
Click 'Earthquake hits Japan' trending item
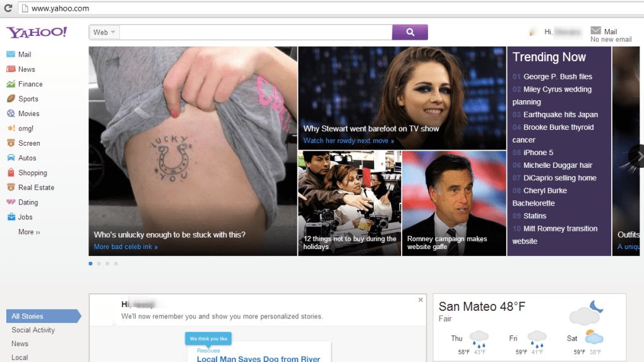pyautogui.click(x=560, y=115)
